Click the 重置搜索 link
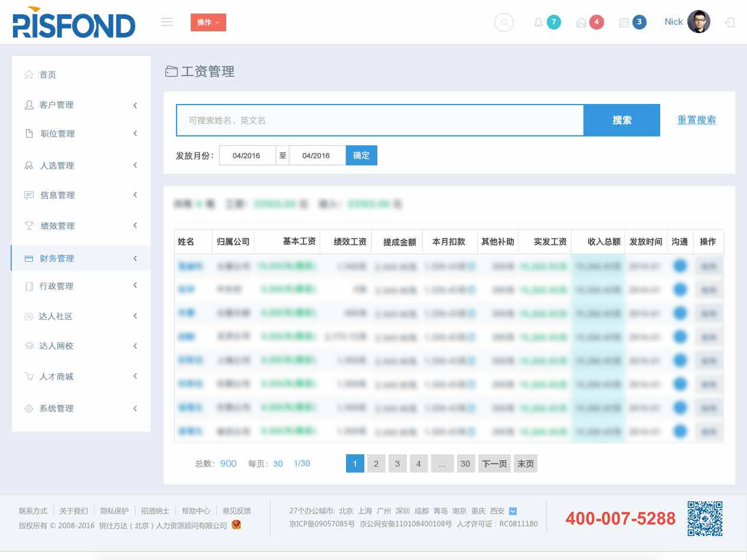This screenshot has width=747, height=560. (696, 120)
